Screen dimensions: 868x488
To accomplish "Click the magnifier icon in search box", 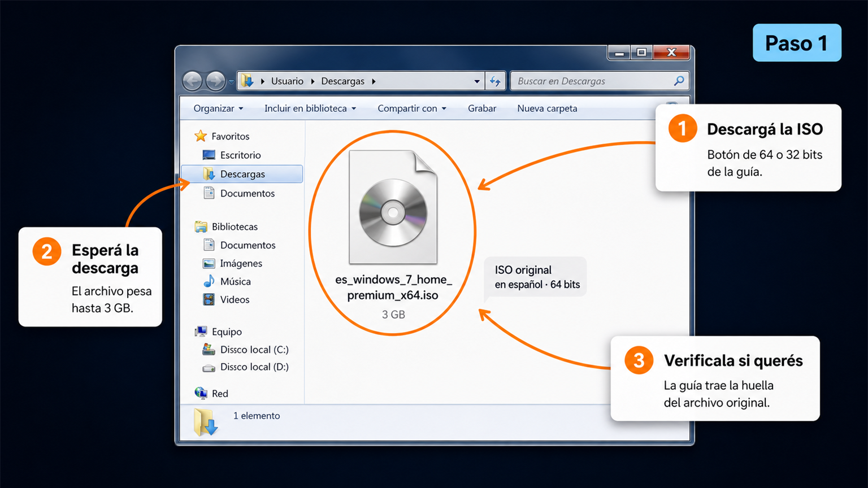I will [679, 81].
